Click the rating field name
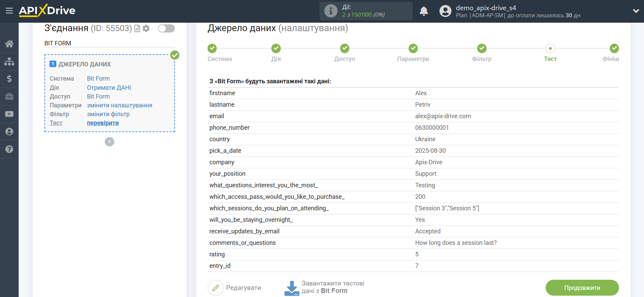Image resolution: width=644 pixels, height=297 pixels. tap(217, 254)
